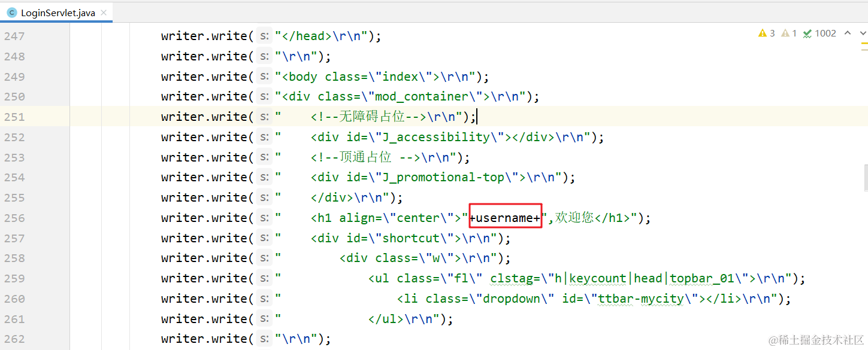Screen dimensions: 868x350
Task: Close the LoginServlet.java tab
Action: 104,13
